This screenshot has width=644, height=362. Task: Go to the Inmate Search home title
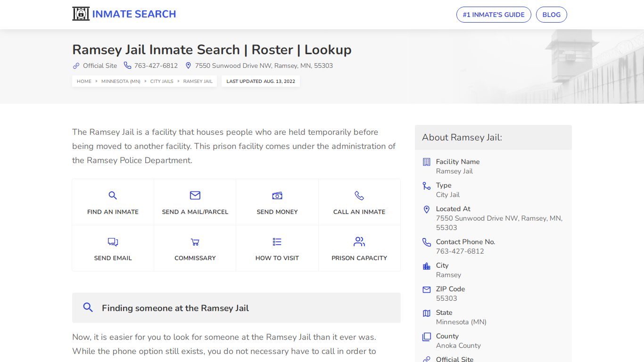point(134,14)
